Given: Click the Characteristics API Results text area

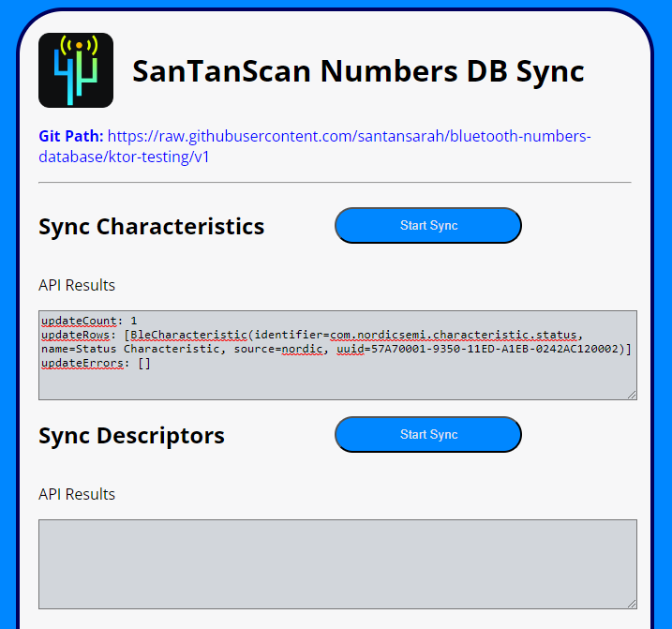Looking at the screenshot, I should [337, 355].
